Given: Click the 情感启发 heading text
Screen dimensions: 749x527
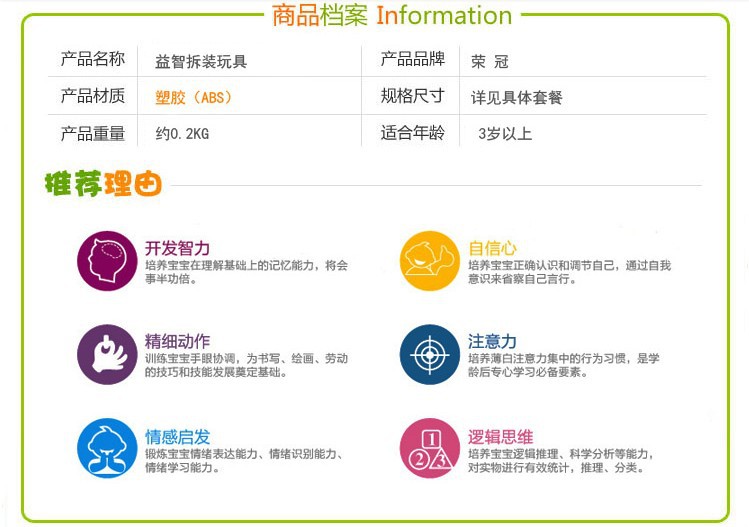Looking at the screenshot, I should tap(177, 437).
